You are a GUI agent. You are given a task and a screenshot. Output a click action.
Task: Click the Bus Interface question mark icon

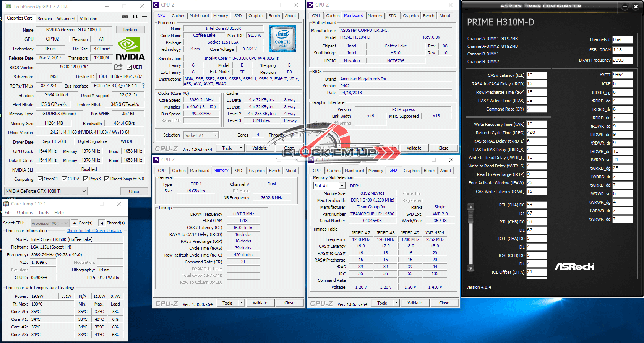point(143,86)
